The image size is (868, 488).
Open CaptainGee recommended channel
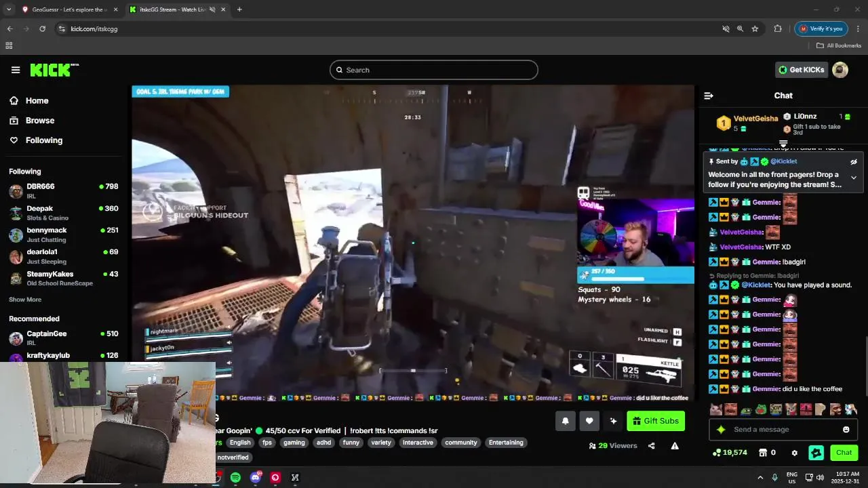point(64,338)
